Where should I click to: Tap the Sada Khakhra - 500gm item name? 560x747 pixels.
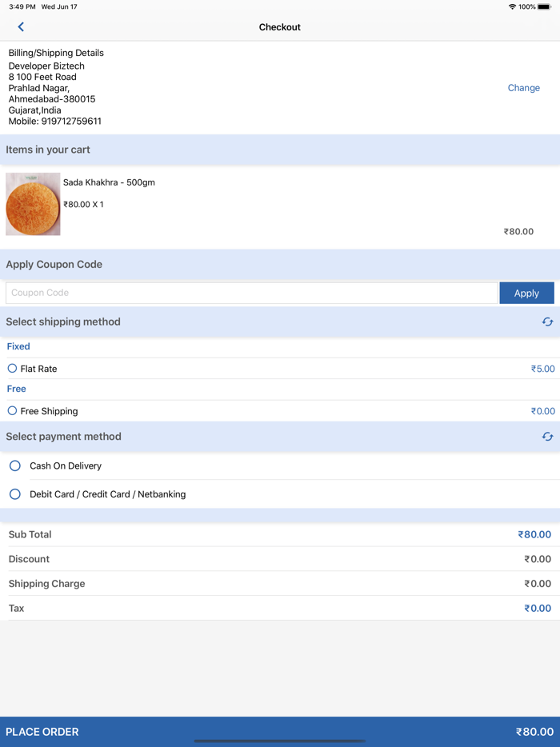click(x=109, y=182)
